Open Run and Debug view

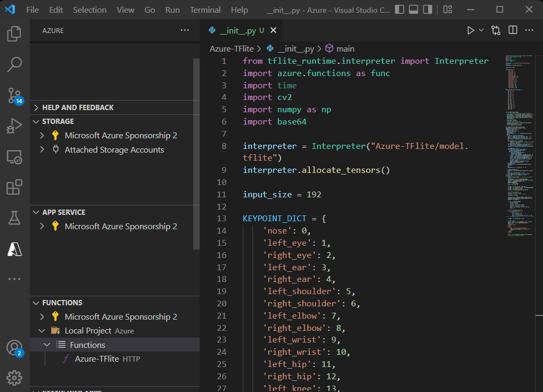click(14, 126)
